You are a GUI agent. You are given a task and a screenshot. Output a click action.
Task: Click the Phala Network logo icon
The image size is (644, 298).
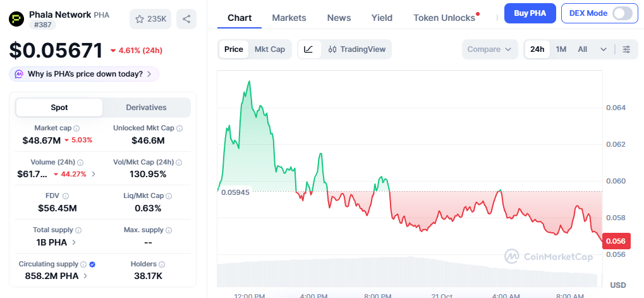pyautogui.click(x=16, y=19)
